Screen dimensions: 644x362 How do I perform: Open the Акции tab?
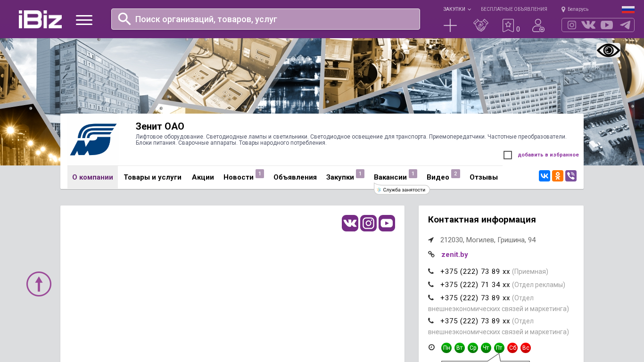tap(203, 177)
